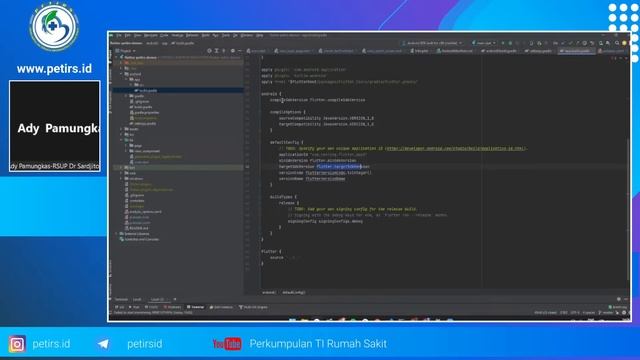
Task: Open the File menu
Action: [x=119, y=36]
